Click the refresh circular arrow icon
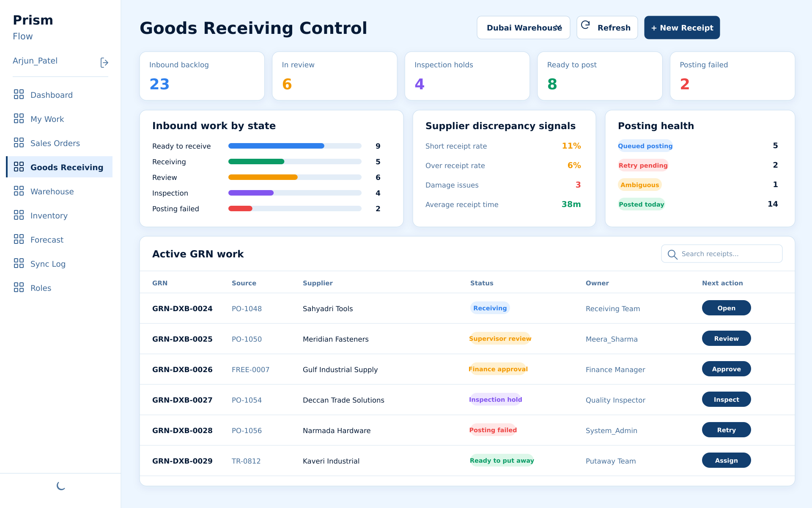The image size is (812, 508). click(x=585, y=25)
